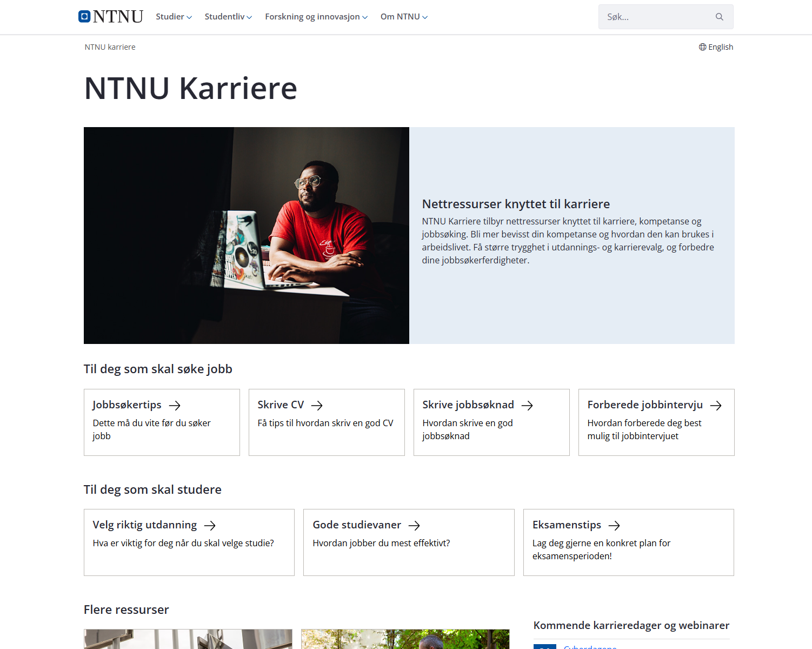The width and height of the screenshot is (812, 649).
Task: Click the arrow next to Gode studievaner
Action: [415, 526]
